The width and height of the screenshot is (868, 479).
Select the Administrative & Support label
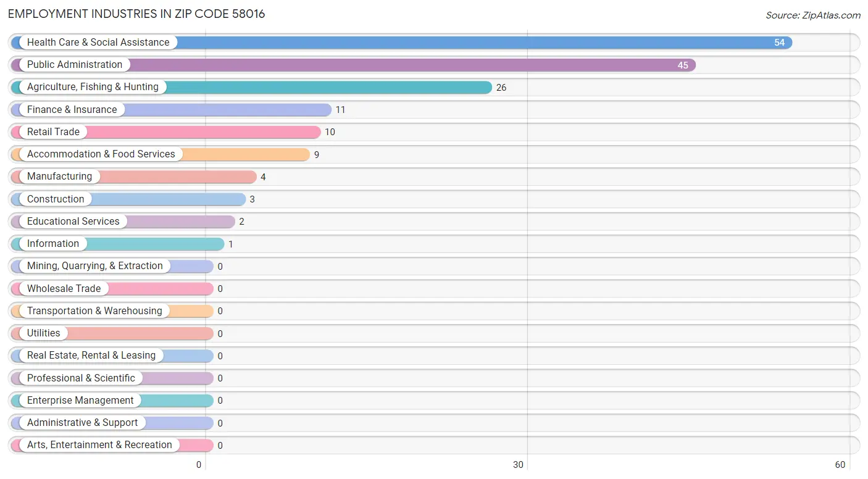(x=83, y=423)
